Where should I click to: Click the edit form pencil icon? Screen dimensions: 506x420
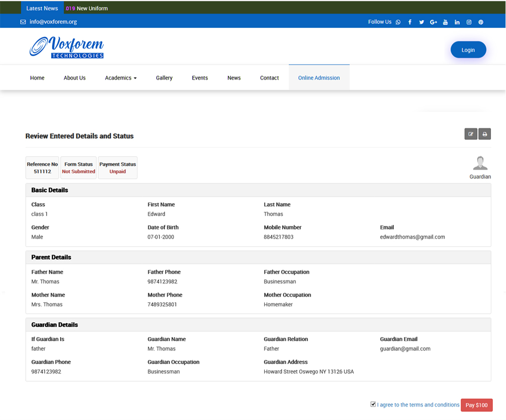pyautogui.click(x=471, y=134)
